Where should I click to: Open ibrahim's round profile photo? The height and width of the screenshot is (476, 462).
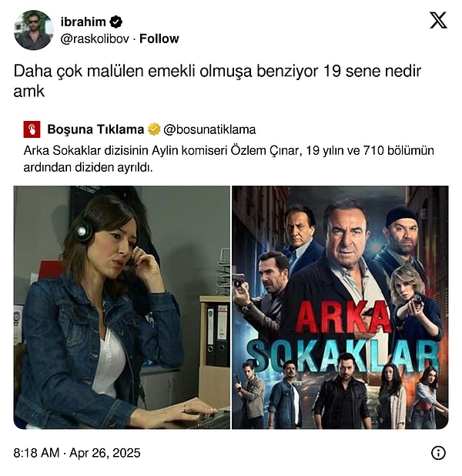(34, 30)
